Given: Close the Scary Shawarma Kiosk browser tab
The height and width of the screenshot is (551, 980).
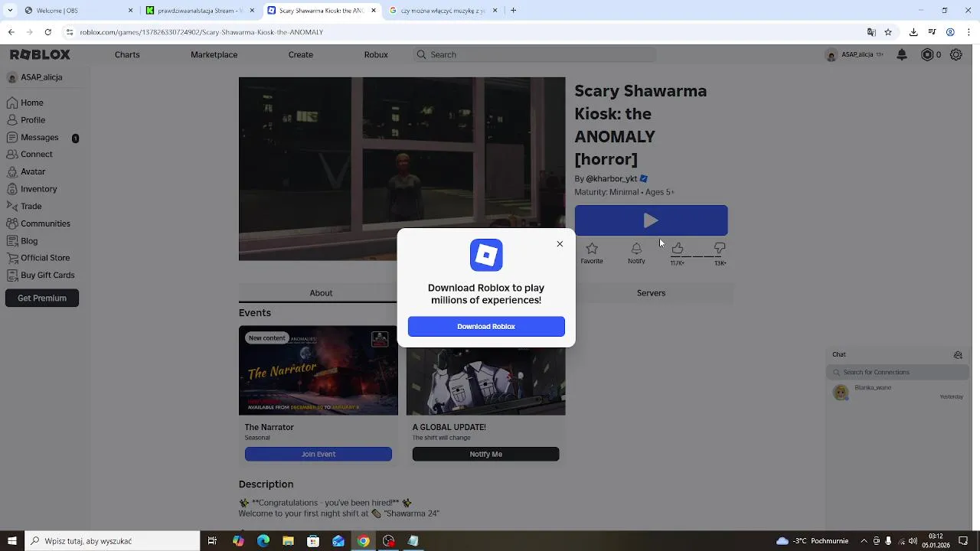Looking at the screenshot, I should coord(374,11).
